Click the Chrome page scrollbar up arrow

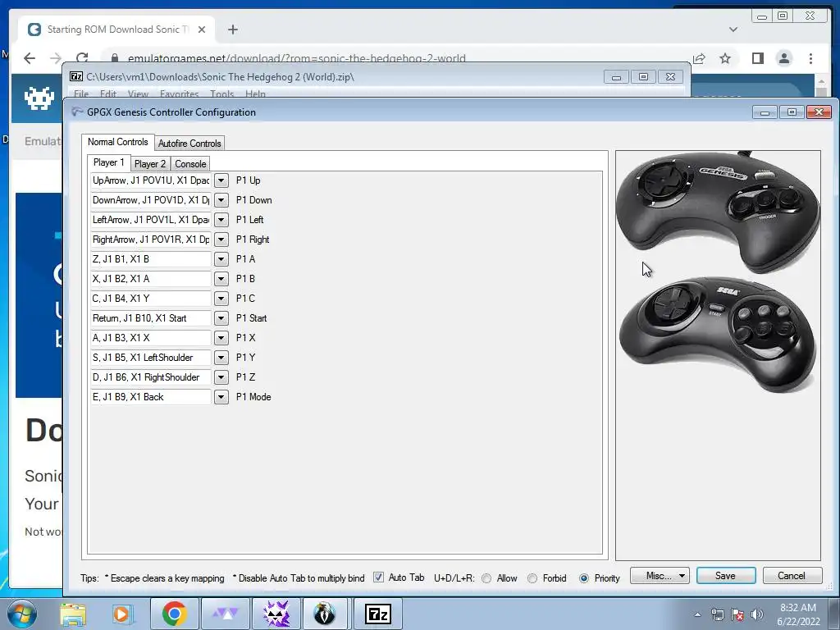pyautogui.click(x=822, y=83)
